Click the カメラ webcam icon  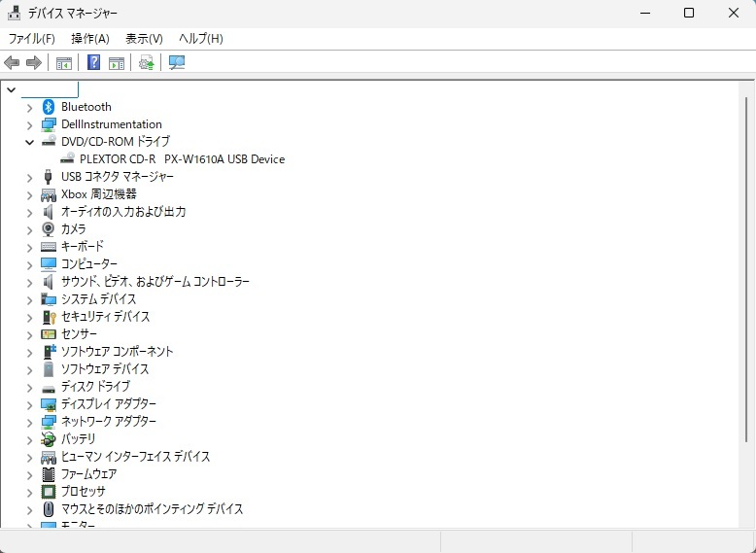point(49,229)
